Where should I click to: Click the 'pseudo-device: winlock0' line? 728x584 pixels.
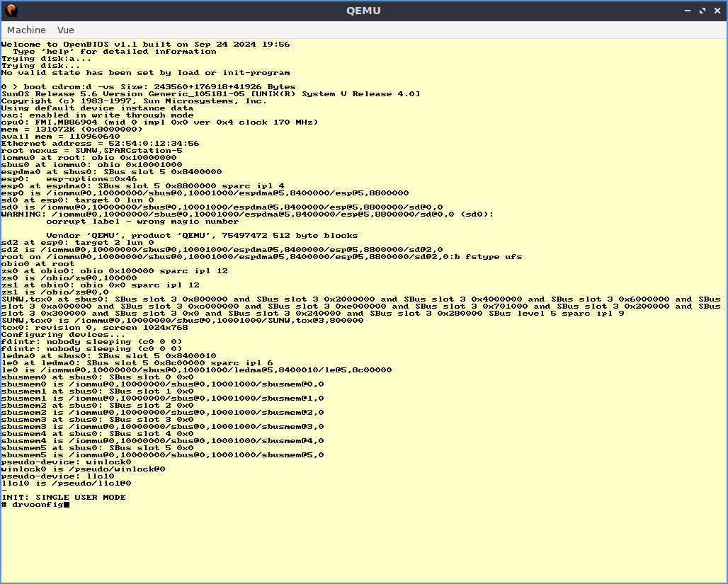[x=67, y=462]
